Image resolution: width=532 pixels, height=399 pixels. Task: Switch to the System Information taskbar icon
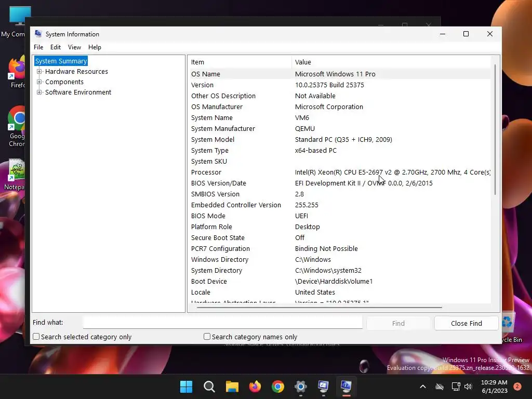pos(346,387)
